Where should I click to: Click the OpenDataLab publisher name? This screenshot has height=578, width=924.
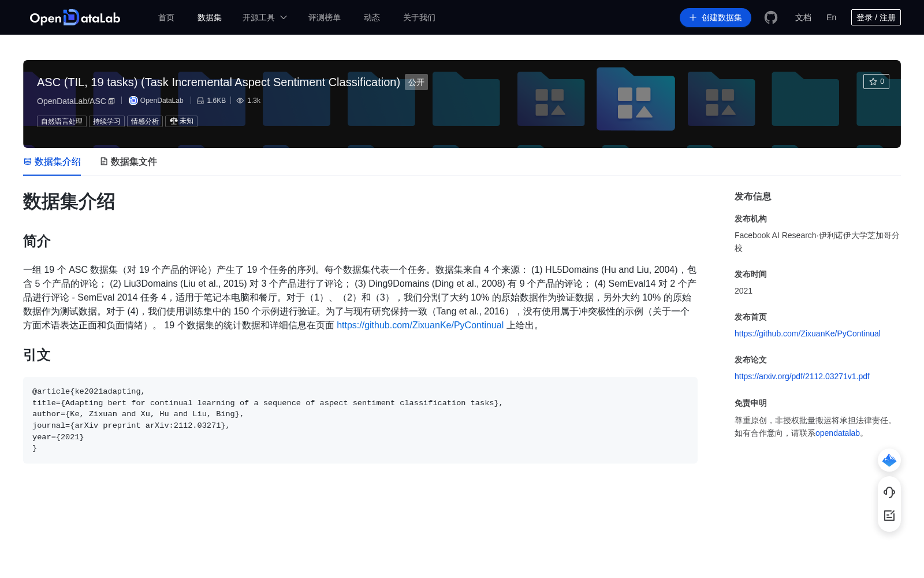(162, 101)
